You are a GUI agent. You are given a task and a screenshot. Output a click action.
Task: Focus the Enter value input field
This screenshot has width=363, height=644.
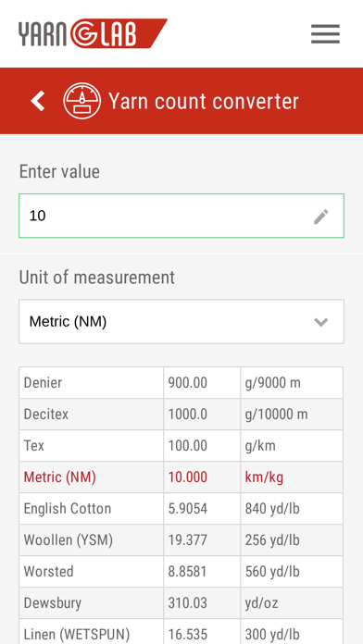click(181, 216)
